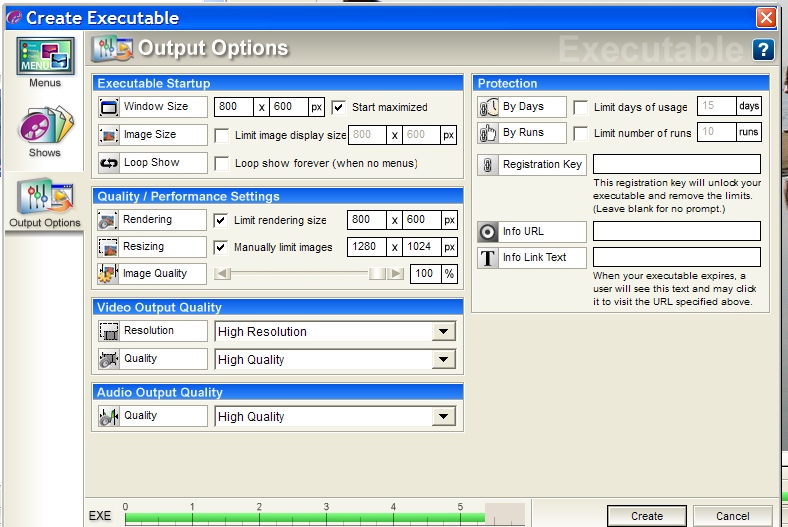This screenshot has height=527, width=788.
Task: Open the Audio Output Quality dropdown
Action: pos(444,417)
